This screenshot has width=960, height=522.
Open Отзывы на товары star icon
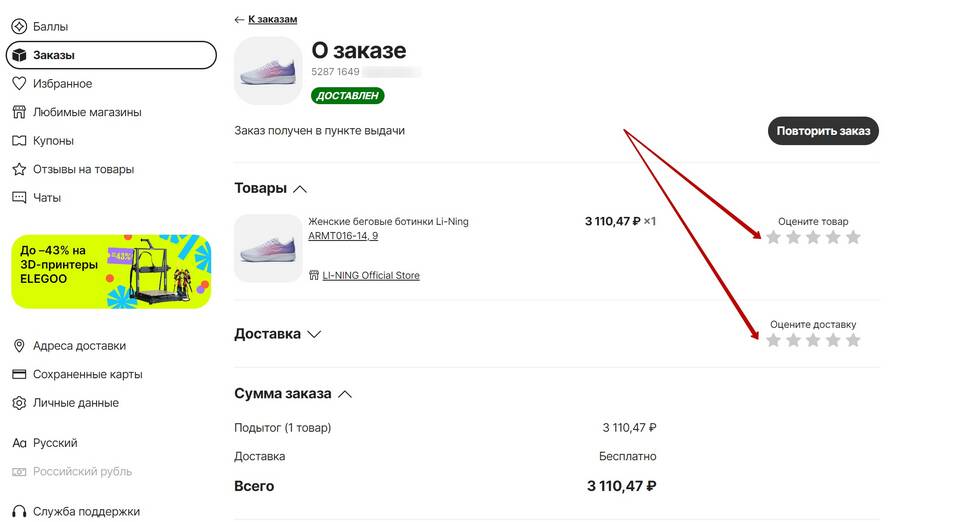(x=19, y=169)
